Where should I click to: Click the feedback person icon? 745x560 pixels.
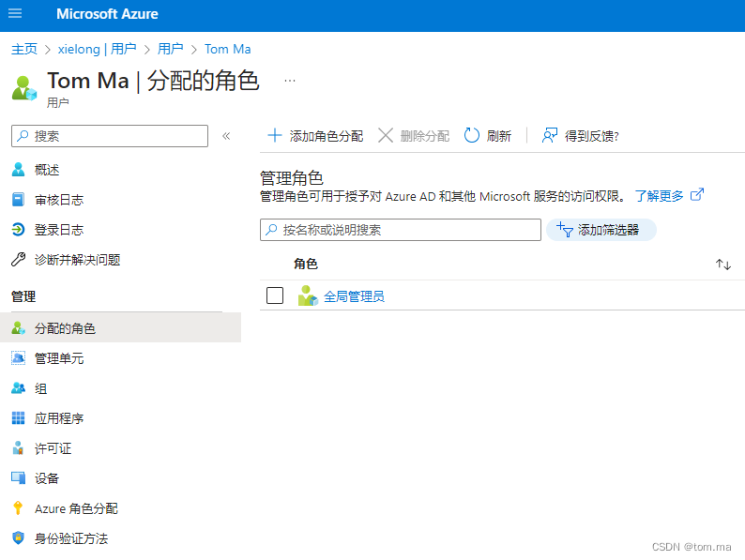550,135
